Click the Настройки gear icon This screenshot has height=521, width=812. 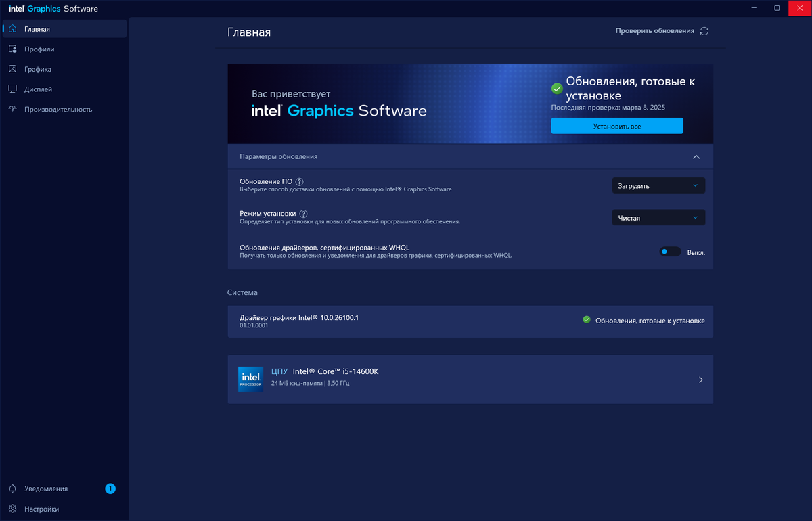point(12,509)
